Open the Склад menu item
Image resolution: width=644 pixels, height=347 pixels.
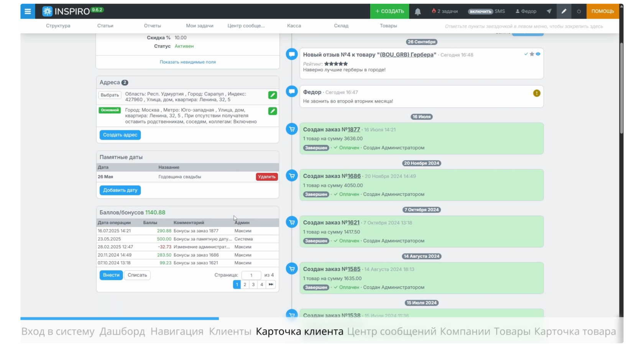341,26
